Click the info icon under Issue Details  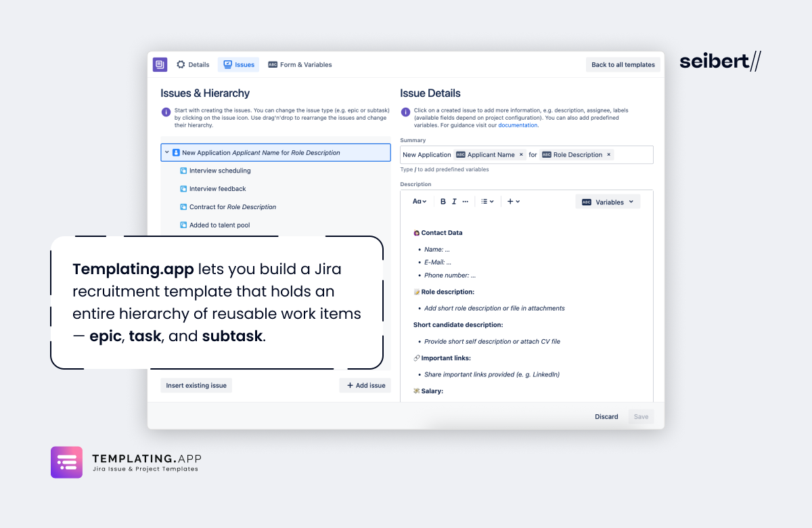coord(405,112)
